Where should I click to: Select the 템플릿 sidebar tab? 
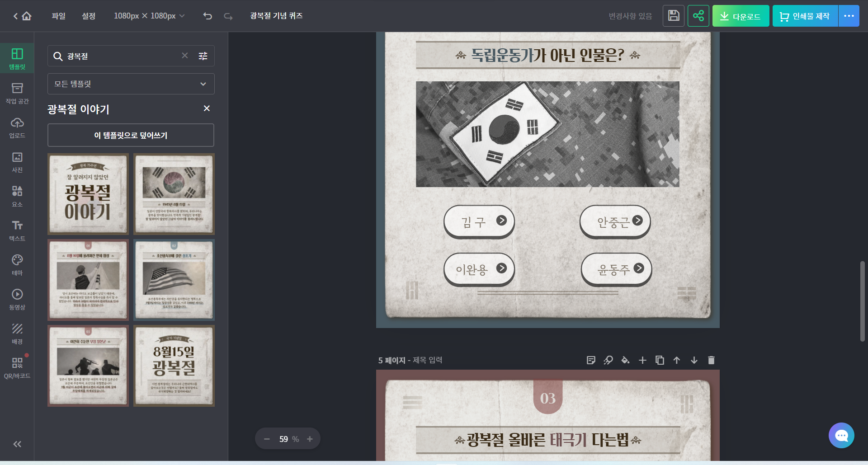[x=17, y=59]
